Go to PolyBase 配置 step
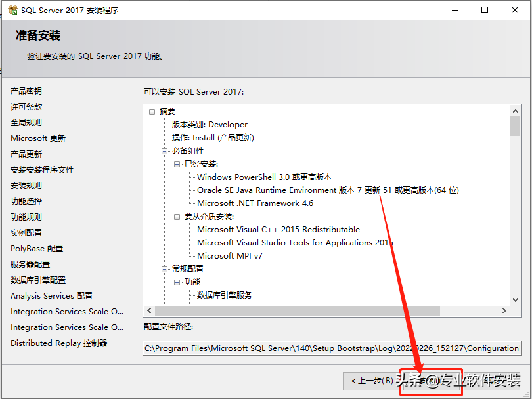 tap(37, 249)
